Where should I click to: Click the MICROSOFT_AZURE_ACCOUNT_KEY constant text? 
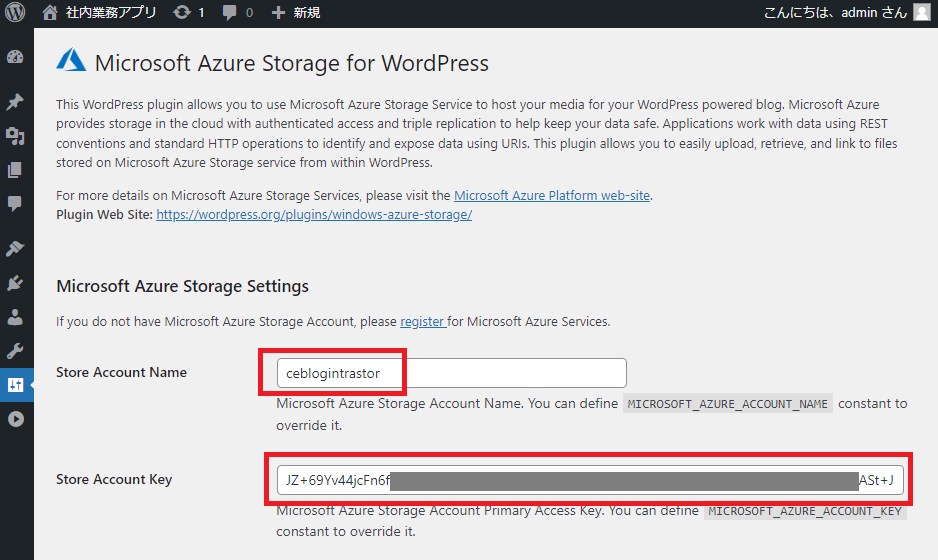805,511
